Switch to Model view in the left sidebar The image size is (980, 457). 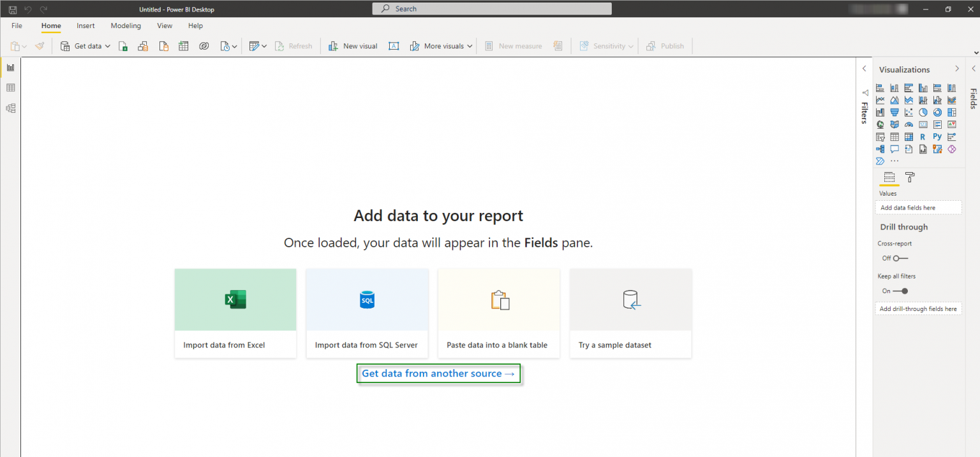[x=10, y=108]
